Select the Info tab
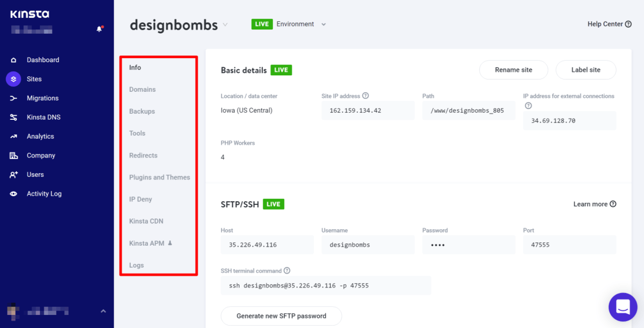Screen dimensions: 644x328 click(135, 67)
